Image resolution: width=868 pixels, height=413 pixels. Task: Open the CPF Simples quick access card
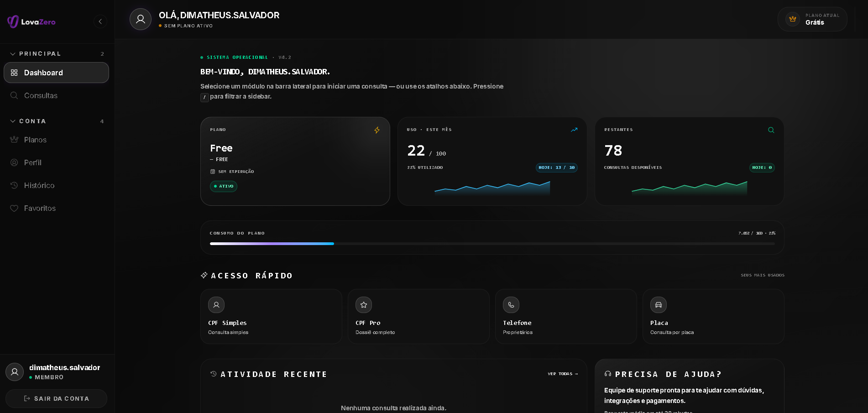(271, 316)
